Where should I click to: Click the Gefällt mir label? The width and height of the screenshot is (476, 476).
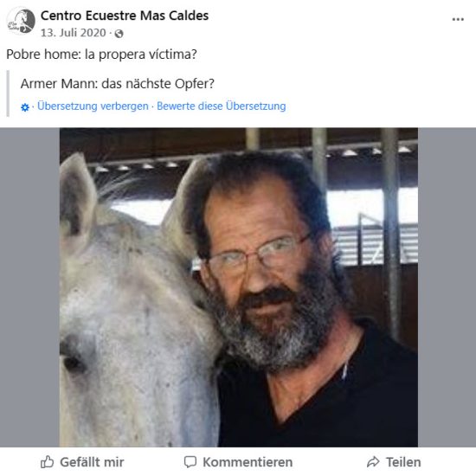[x=92, y=462]
